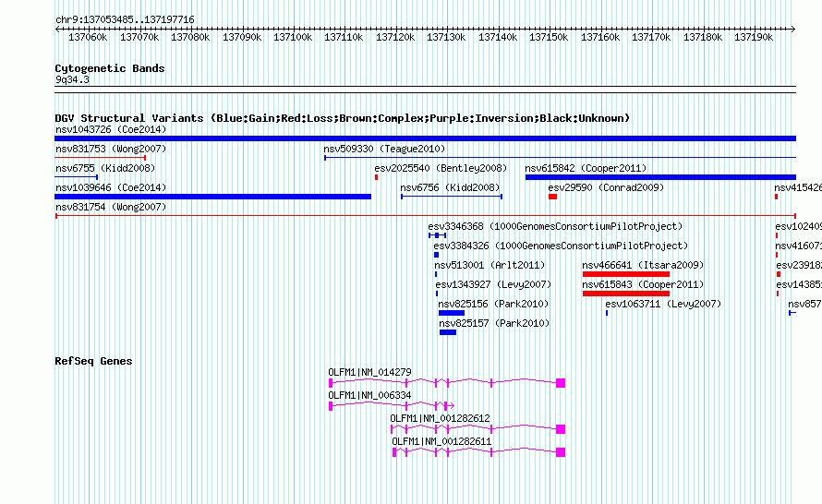Click the nsv825157 blue gain bar
Screen dimensions: 822x504
[448, 332]
